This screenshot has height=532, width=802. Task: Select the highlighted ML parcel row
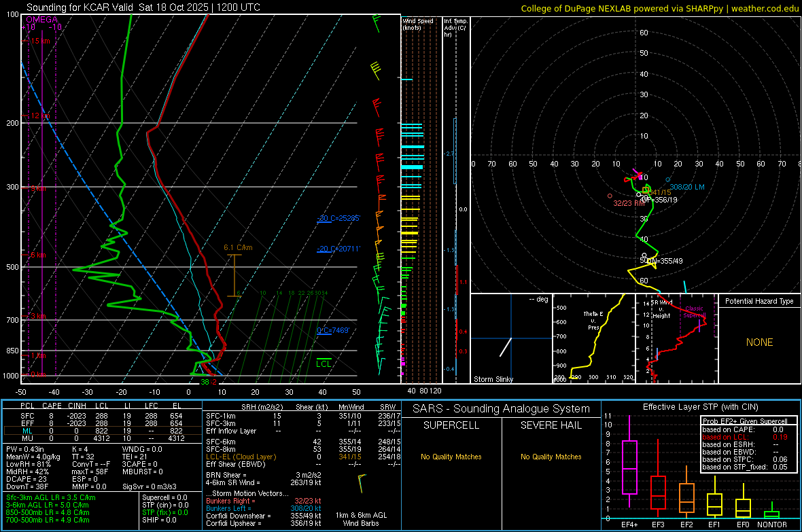[103, 431]
